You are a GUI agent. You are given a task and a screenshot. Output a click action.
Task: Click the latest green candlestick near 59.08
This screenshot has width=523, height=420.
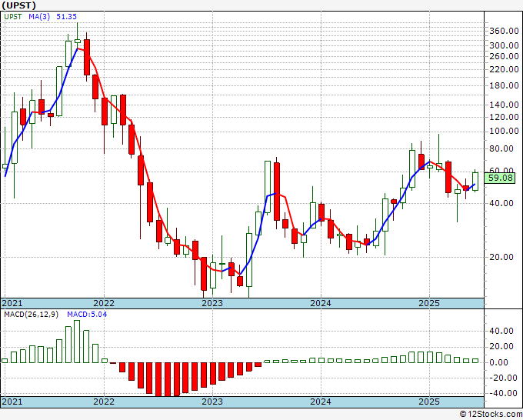tap(475, 182)
